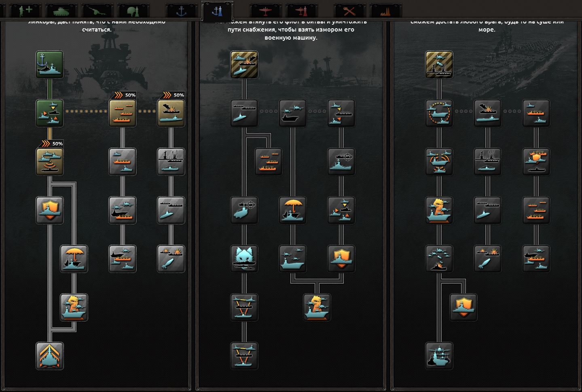Click the description word "считаться." in left tree
The height and width of the screenshot is (392, 582).
97,30
